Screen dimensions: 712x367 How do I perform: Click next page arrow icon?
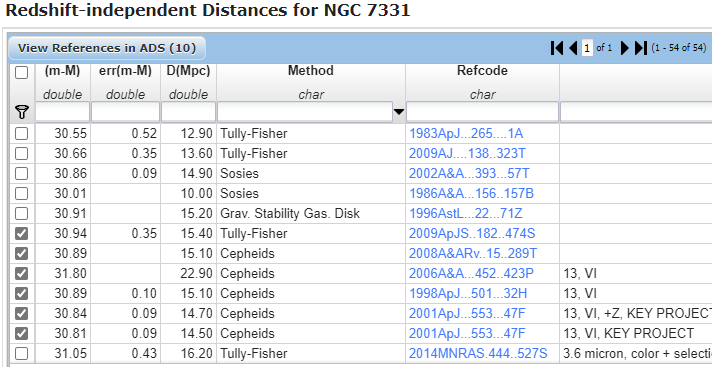click(625, 48)
